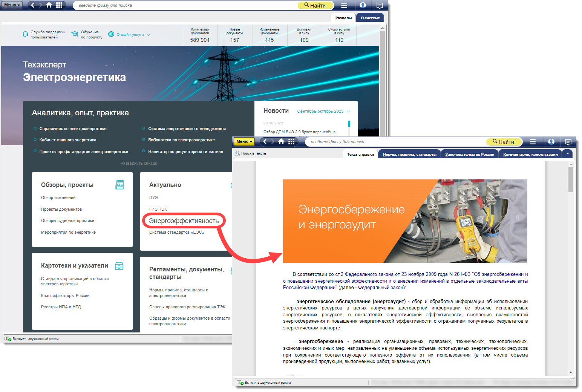The height and width of the screenshot is (392, 582).
Task: Open Кабинет главного энергетика
Action: pyautogui.click(x=68, y=140)
